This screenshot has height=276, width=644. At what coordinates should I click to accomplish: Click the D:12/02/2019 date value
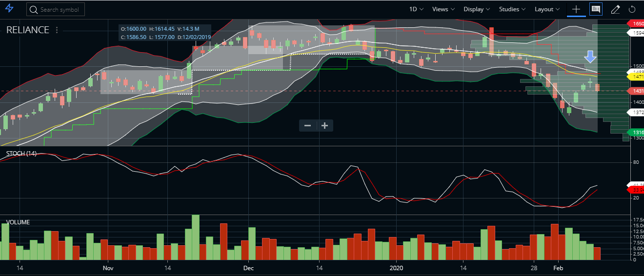[194, 37]
